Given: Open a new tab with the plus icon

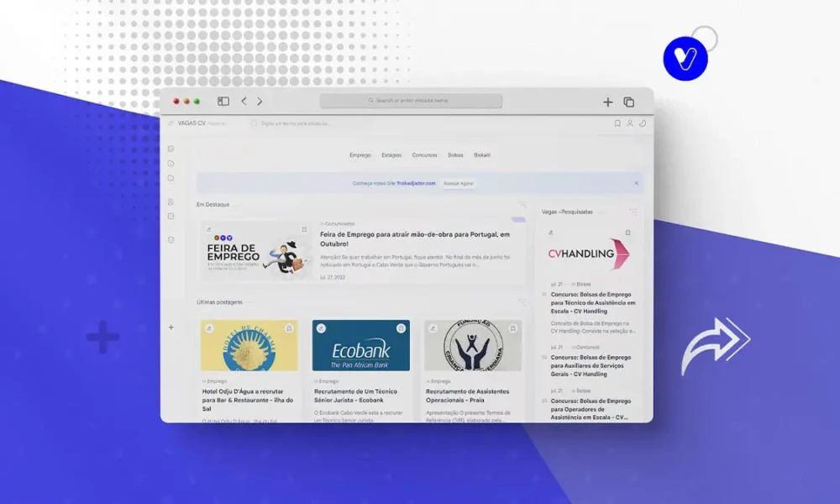Looking at the screenshot, I should (x=607, y=102).
